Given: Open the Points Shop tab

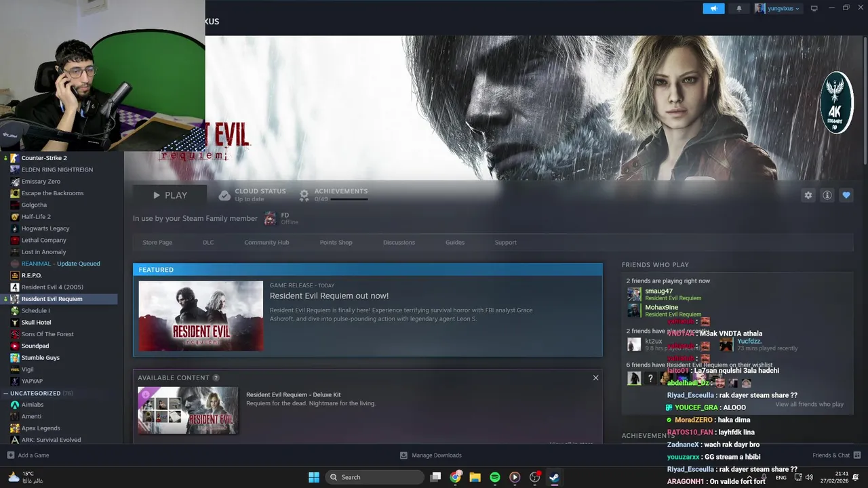Looking at the screenshot, I should [336, 242].
